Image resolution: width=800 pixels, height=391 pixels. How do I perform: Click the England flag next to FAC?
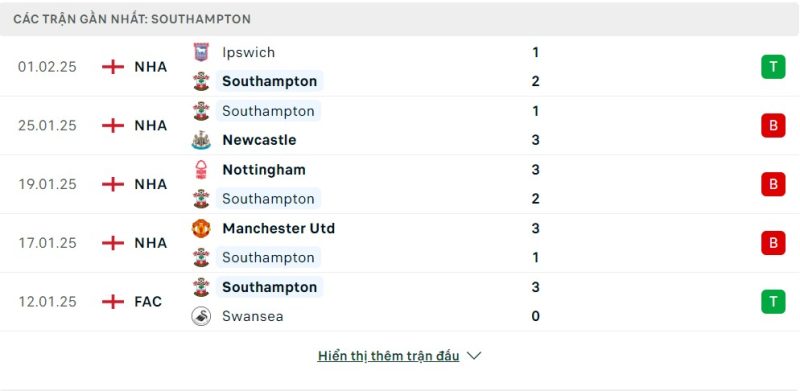click(x=113, y=302)
